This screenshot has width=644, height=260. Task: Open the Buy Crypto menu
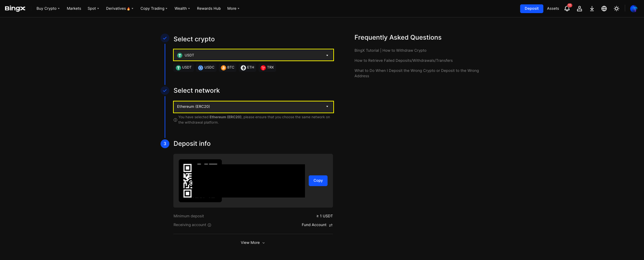48,9
